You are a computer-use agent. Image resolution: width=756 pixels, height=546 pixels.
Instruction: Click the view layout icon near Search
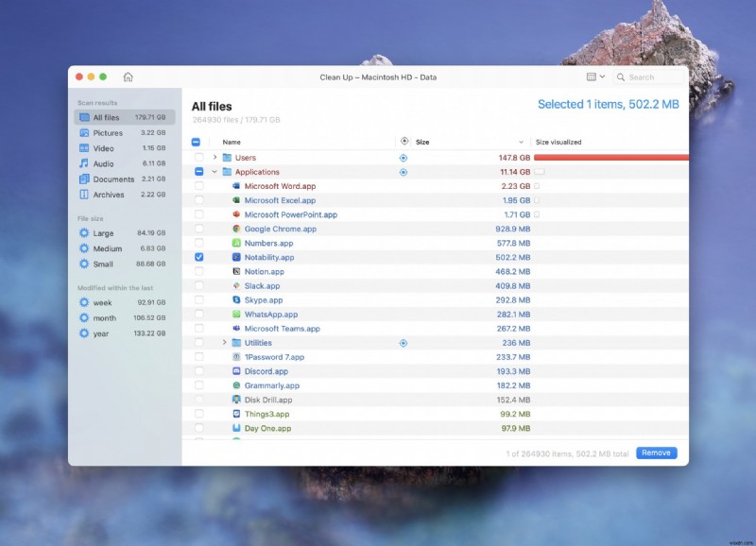591,77
